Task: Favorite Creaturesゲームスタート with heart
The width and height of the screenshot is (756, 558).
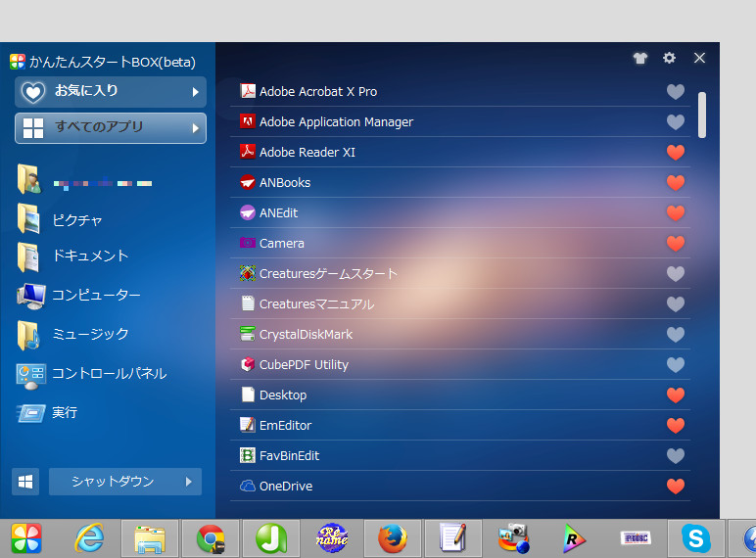Action: (676, 274)
